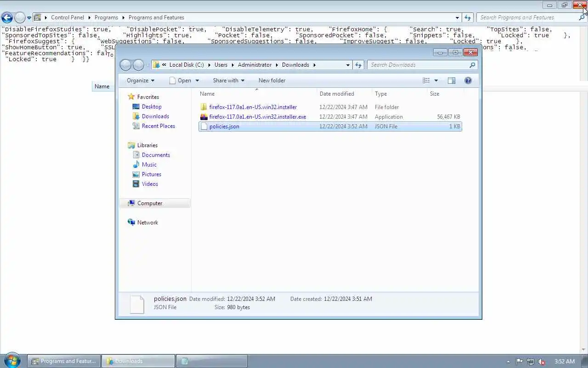
Task: Click Downloads taskbar button
Action: 138,361
